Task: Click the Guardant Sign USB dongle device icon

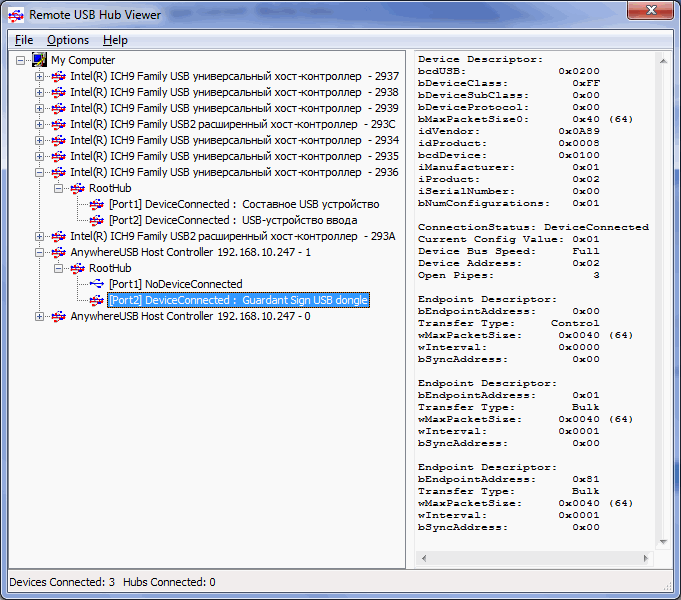Action: click(x=96, y=300)
